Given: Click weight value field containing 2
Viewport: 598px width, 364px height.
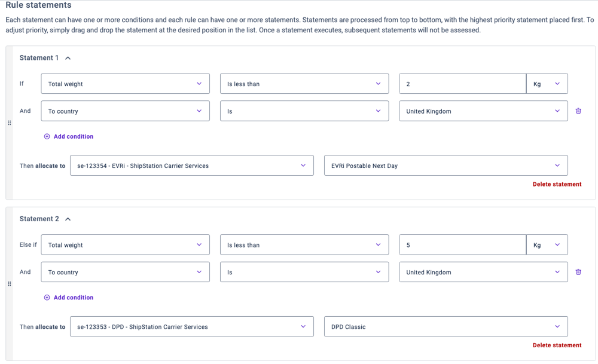Looking at the screenshot, I should pyautogui.click(x=462, y=84).
